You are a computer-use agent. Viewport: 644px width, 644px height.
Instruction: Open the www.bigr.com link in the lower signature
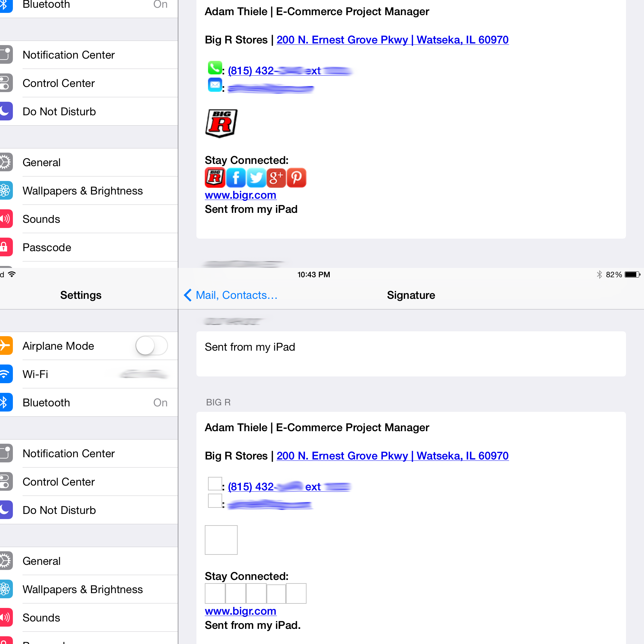click(x=240, y=611)
